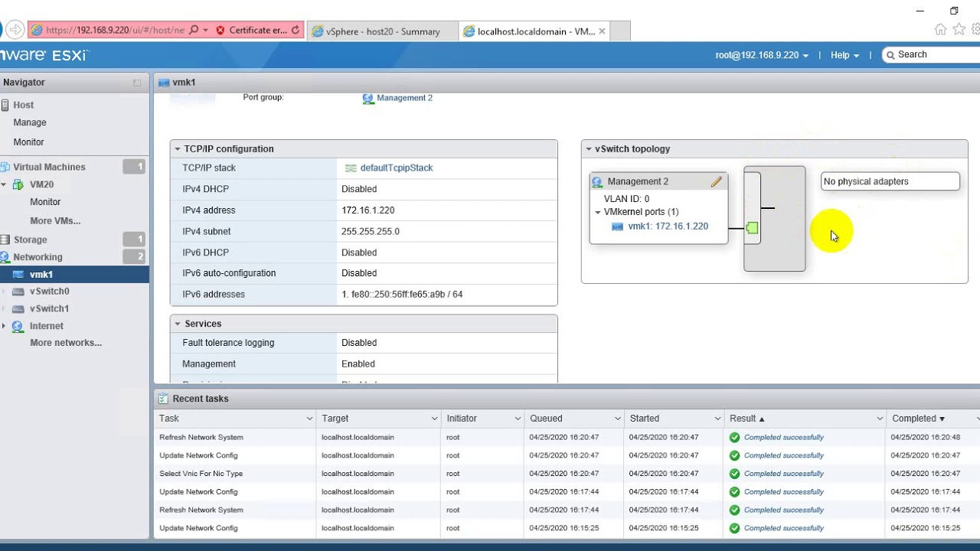Open the Queued column filter dropdown

pyautogui.click(x=617, y=419)
